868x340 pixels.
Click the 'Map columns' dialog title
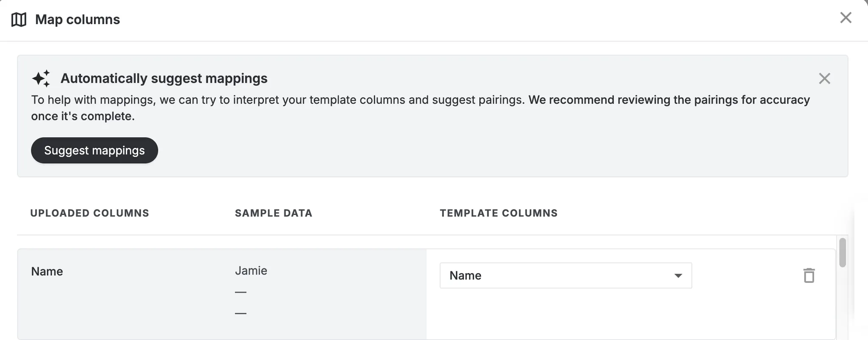(x=78, y=20)
